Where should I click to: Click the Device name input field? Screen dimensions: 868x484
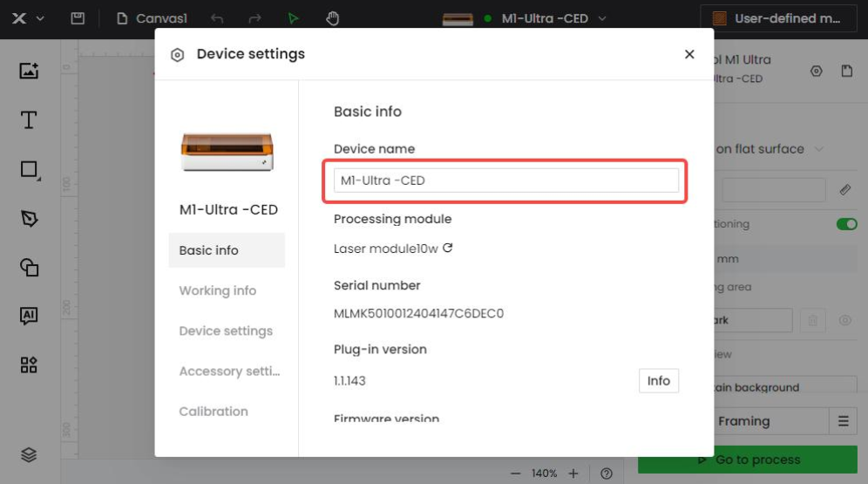pyautogui.click(x=506, y=181)
